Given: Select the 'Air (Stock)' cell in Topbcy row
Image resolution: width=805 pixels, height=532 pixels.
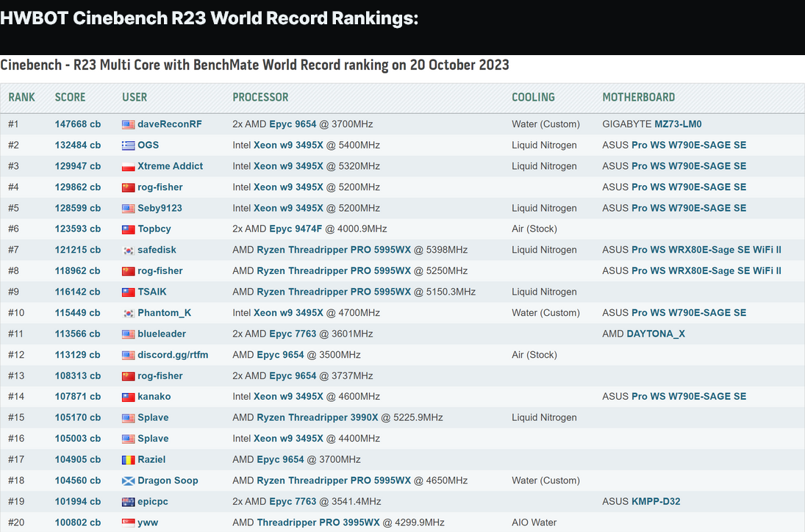Looking at the screenshot, I should 534,229.
